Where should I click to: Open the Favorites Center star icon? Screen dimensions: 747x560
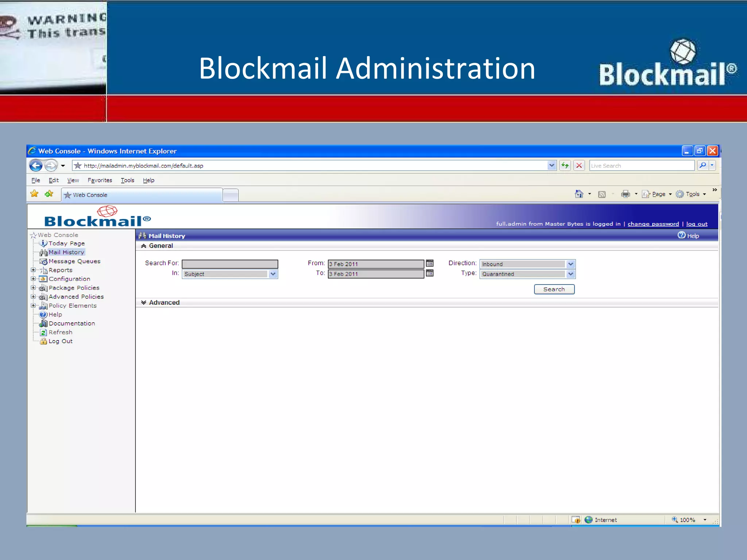point(34,194)
